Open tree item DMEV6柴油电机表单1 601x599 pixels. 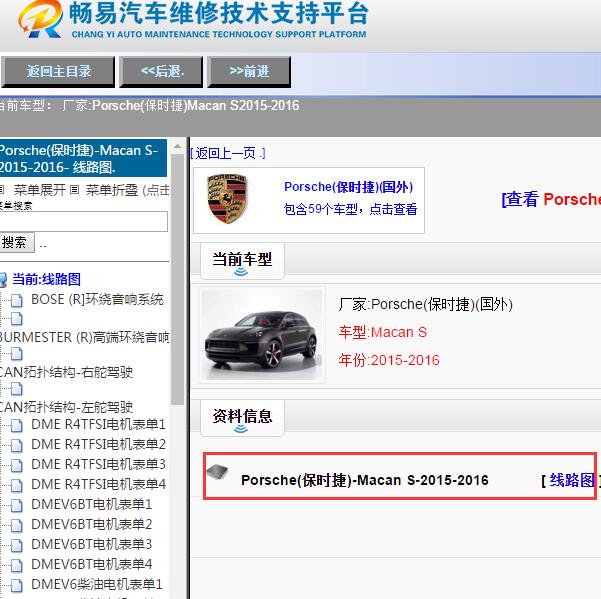[x=97, y=584]
